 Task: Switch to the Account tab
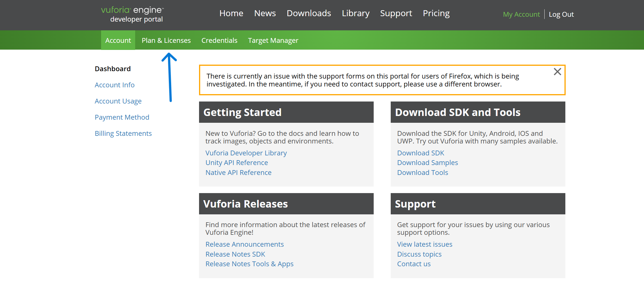click(118, 40)
